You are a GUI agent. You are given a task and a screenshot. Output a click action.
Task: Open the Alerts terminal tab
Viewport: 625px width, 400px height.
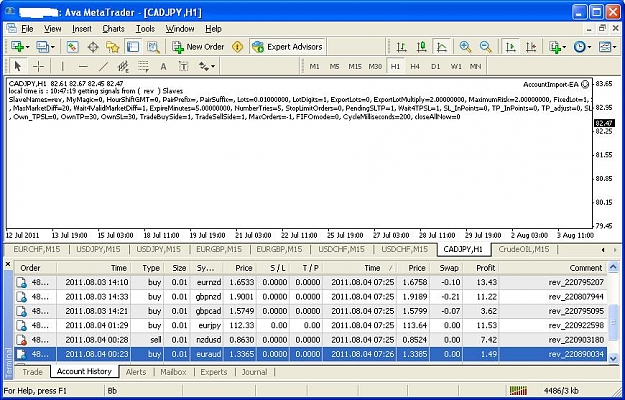pyautogui.click(x=136, y=372)
